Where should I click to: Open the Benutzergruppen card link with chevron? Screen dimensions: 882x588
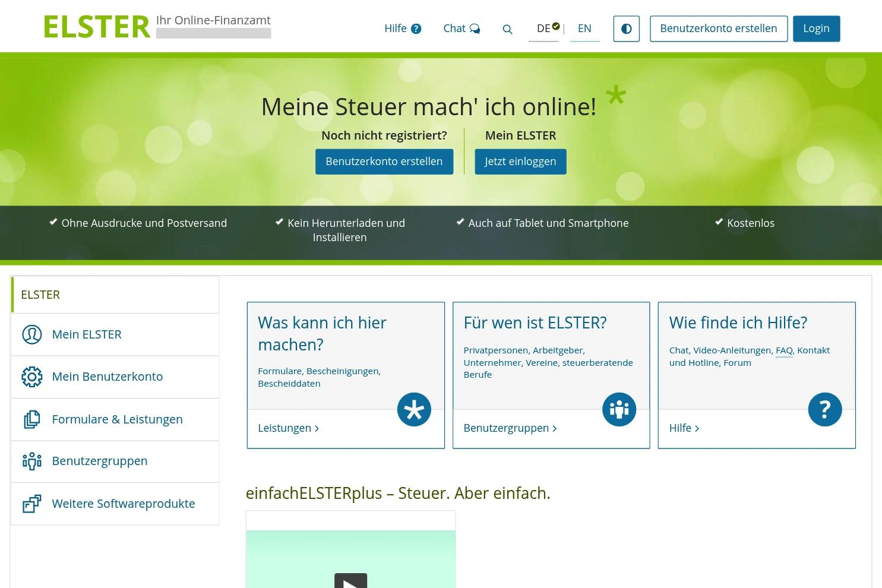coord(510,428)
